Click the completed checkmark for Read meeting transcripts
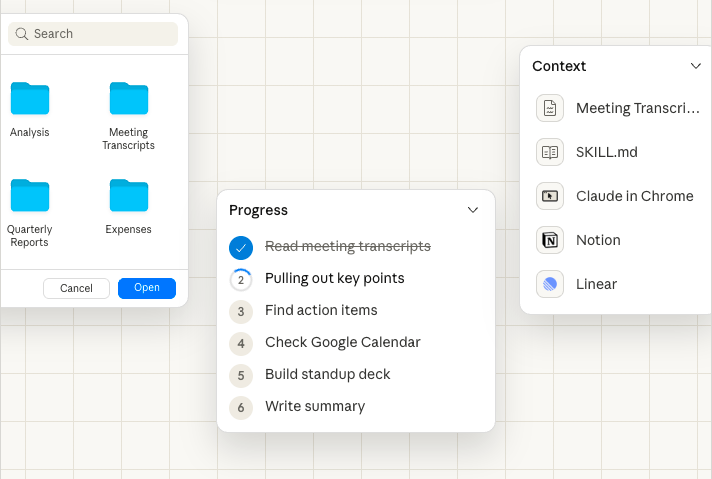The width and height of the screenshot is (712, 479). click(241, 248)
